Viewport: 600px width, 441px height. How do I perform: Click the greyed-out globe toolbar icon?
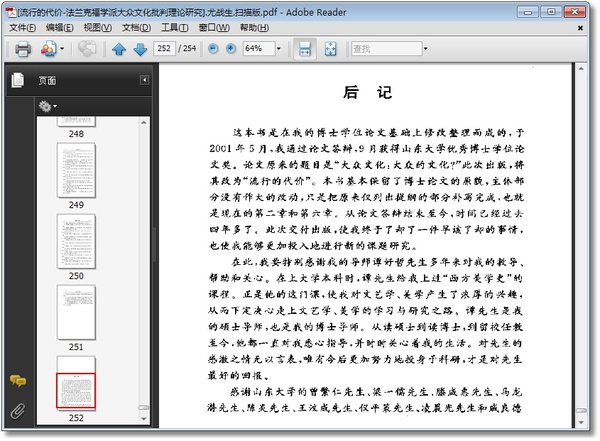pyautogui.click(x=87, y=49)
